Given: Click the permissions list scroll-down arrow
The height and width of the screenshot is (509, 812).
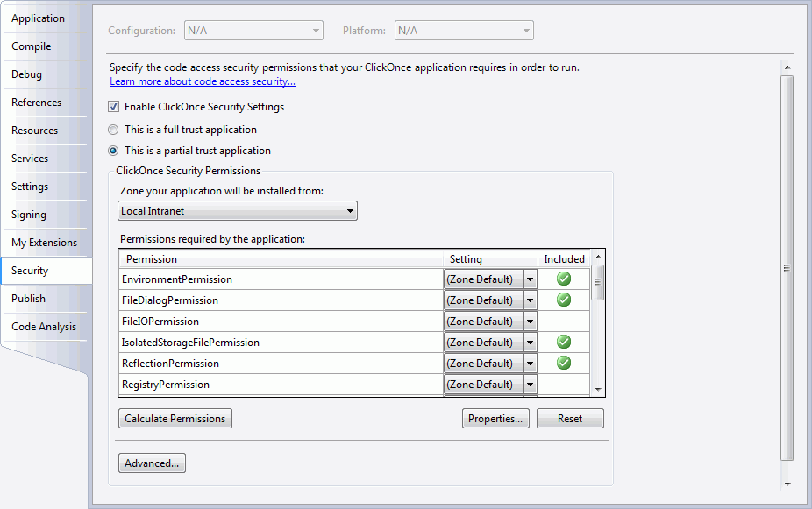Looking at the screenshot, I should tap(598, 389).
